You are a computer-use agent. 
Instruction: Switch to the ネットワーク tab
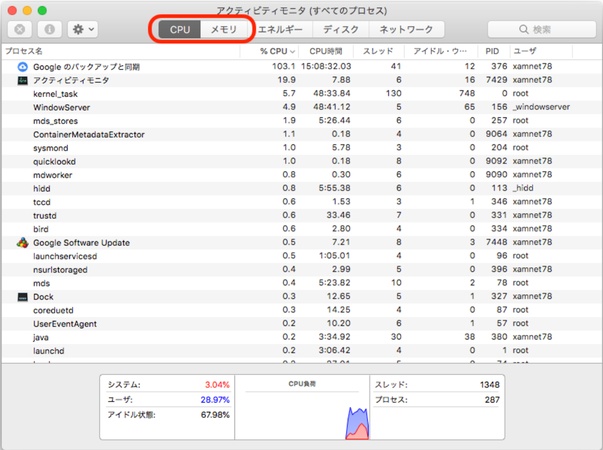click(406, 30)
